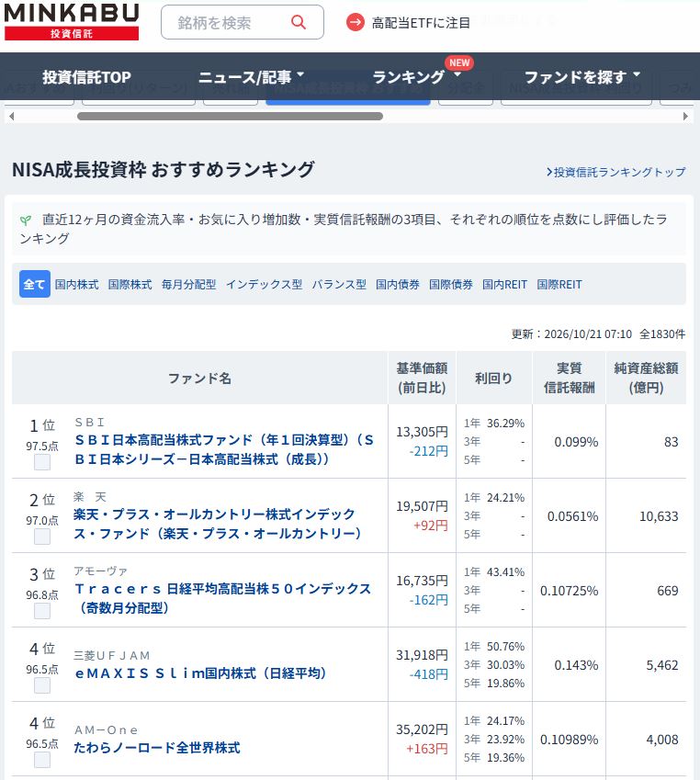Expand the ランキング menu
The height and width of the screenshot is (780, 700).
pos(416,77)
